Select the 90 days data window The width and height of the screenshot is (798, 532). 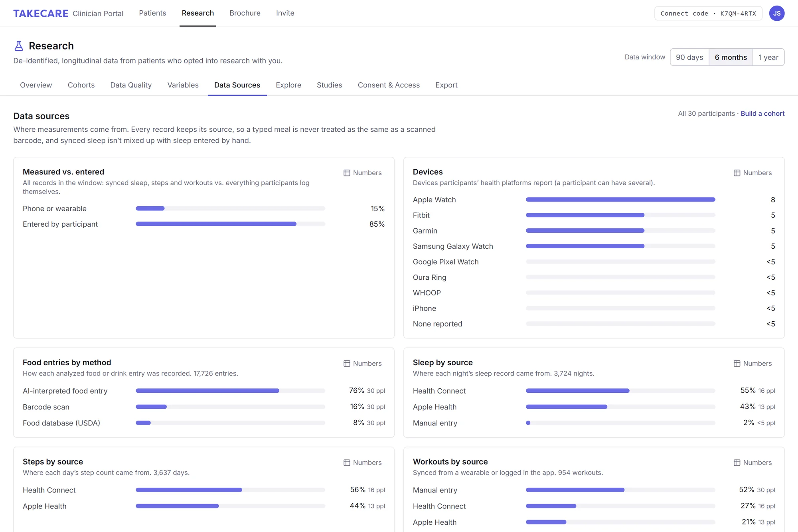click(689, 57)
